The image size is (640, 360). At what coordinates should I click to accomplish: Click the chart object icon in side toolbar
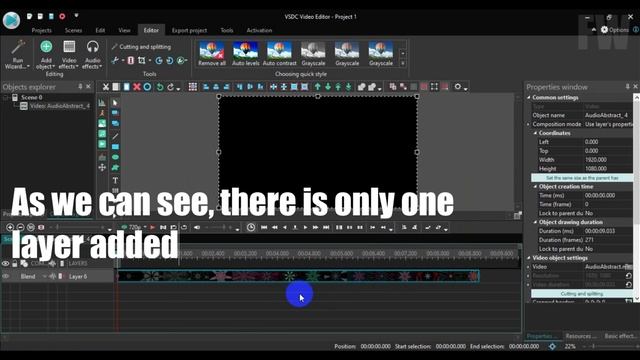coord(102,102)
